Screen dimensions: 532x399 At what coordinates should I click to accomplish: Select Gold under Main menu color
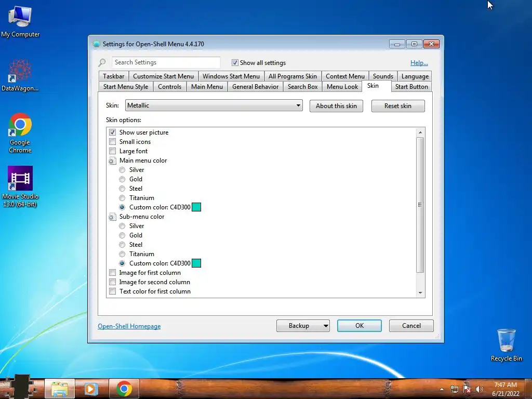tap(122, 179)
